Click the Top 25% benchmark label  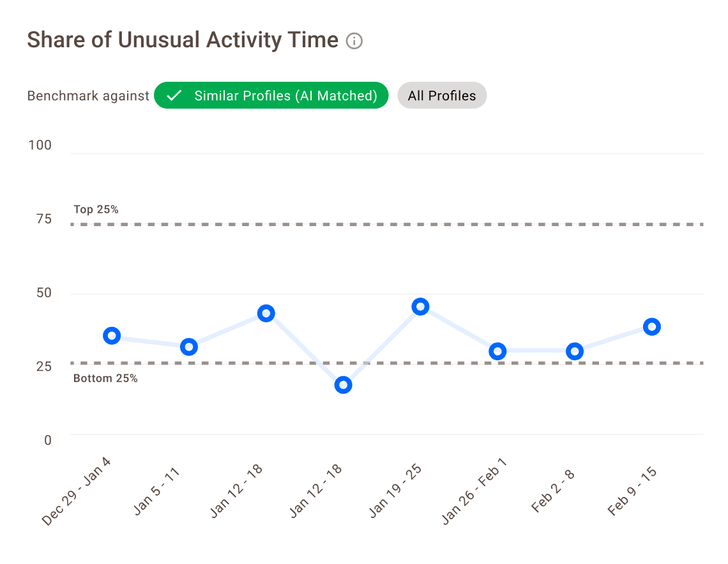pos(96,210)
